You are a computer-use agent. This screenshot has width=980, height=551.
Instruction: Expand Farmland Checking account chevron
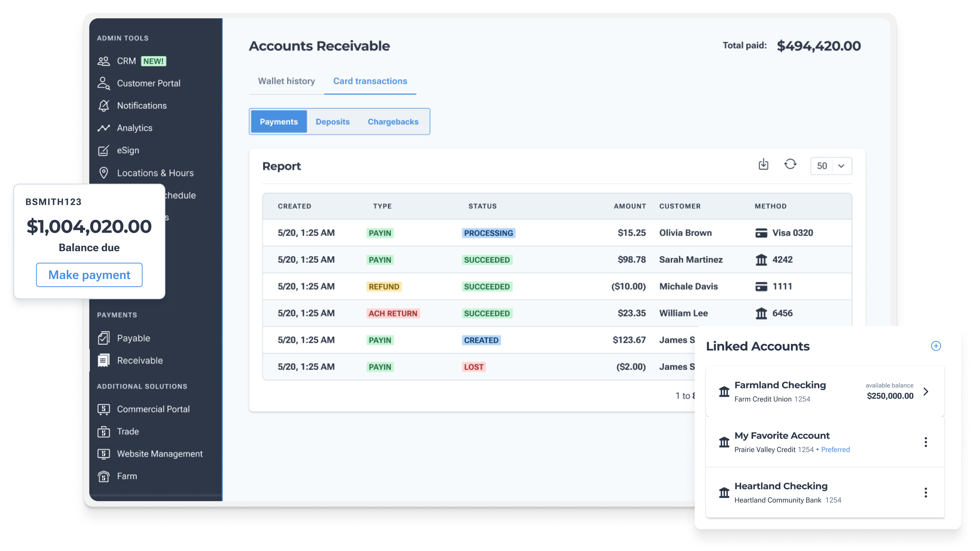point(926,392)
